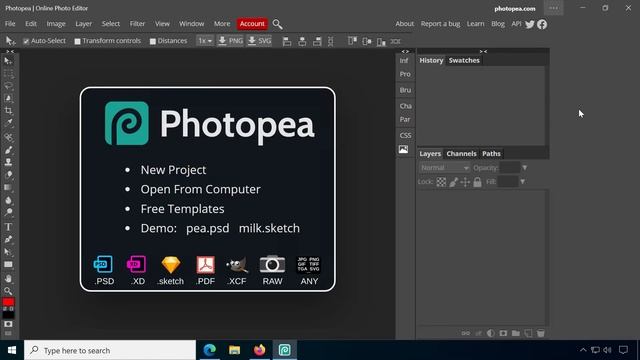Select the Type tool
Viewport: 640px width, 360px height.
tap(8, 227)
